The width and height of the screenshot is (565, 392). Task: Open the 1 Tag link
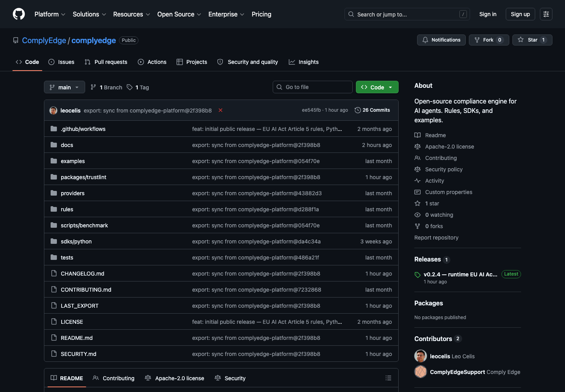pos(138,87)
